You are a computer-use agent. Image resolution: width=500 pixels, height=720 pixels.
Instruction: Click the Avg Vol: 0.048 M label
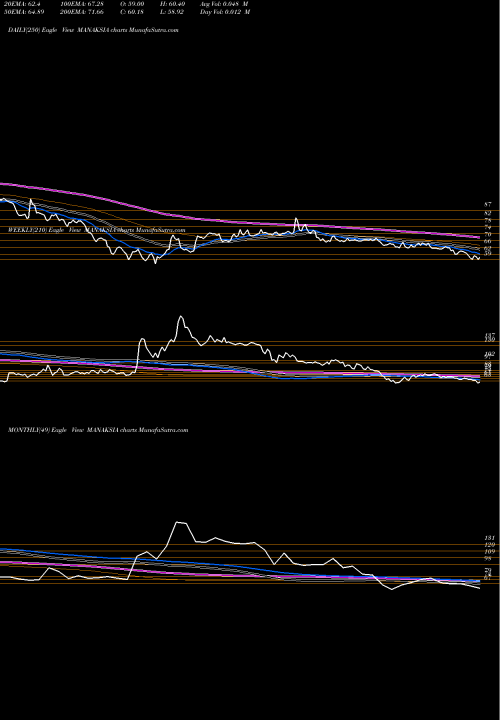pyautogui.click(x=224, y=4)
